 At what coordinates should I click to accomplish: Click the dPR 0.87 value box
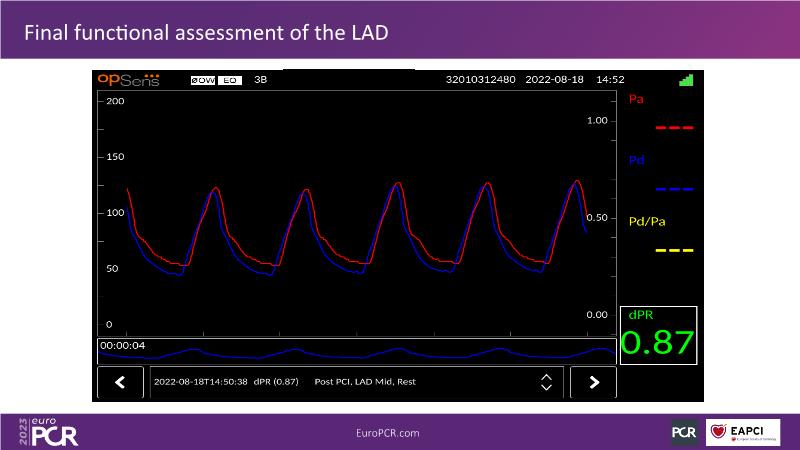pos(657,336)
